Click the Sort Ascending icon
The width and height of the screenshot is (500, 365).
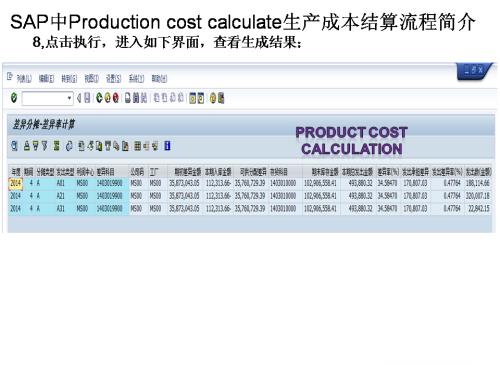point(27,146)
